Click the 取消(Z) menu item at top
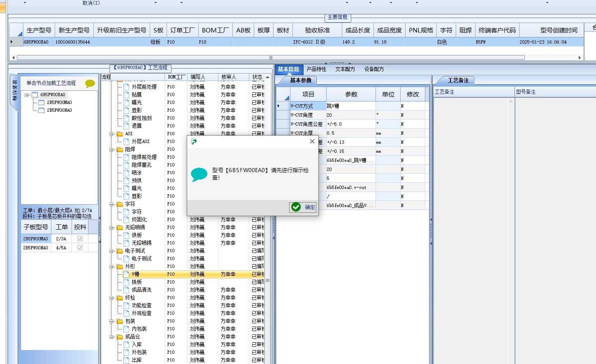This screenshot has height=364, width=596. click(91, 3)
